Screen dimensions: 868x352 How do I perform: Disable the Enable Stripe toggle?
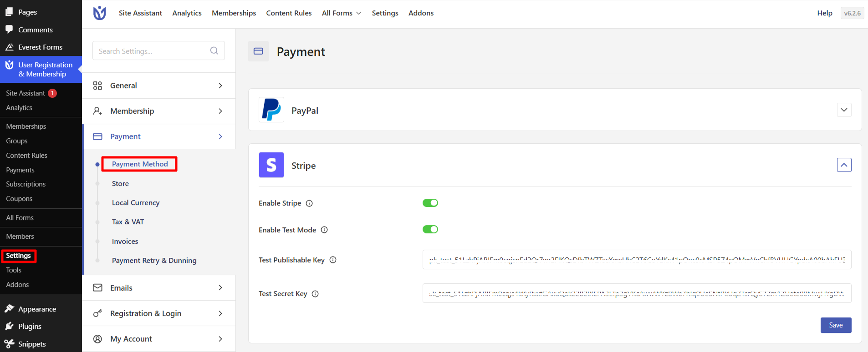(430, 203)
